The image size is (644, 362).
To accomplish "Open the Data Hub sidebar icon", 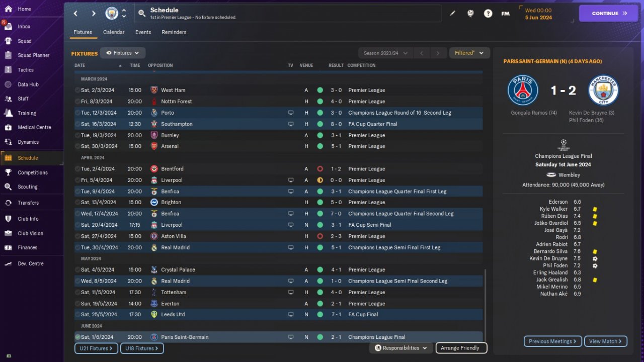I will coord(8,84).
